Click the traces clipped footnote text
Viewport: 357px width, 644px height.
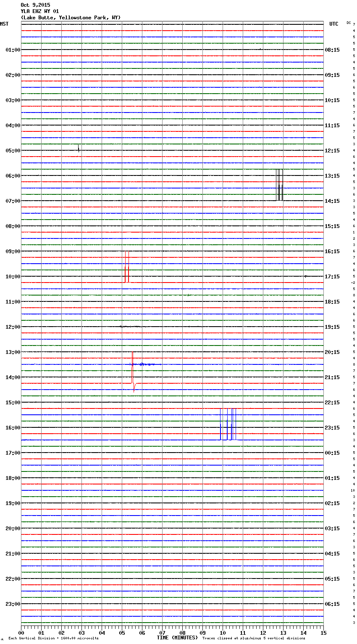pyautogui.click(x=254, y=639)
